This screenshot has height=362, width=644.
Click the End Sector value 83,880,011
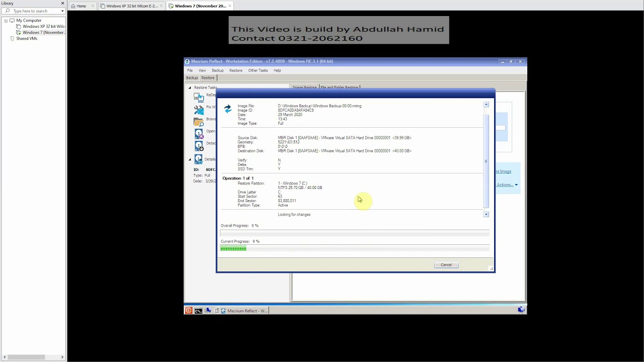pyautogui.click(x=287, y=201)
